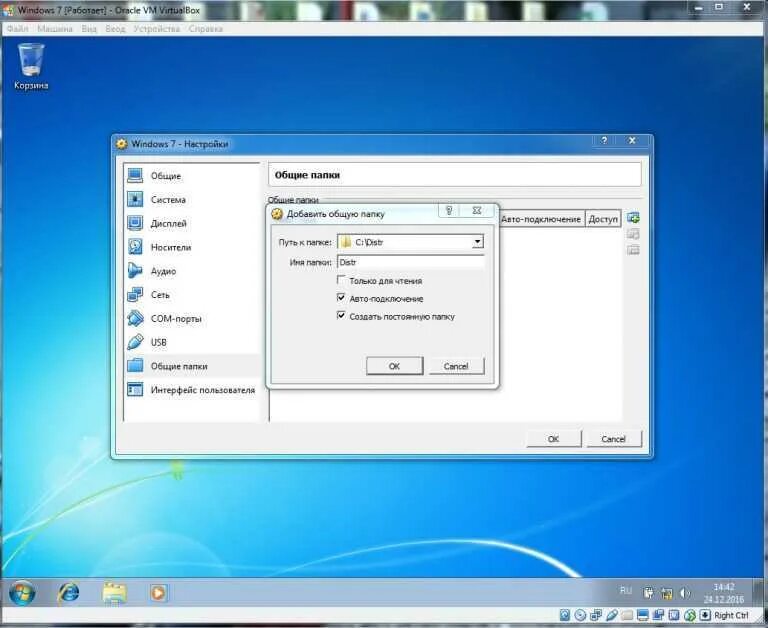Click Cancel in Windows 7 Настройки window
The width and height of the screenshot is (768, 628).
[x=613, y=439]
